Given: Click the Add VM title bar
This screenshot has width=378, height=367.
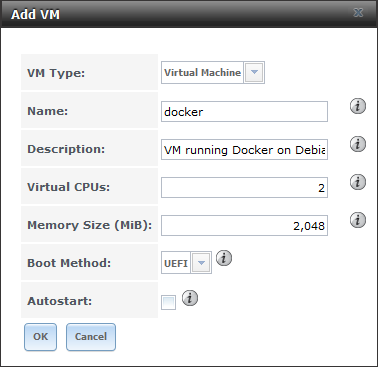Looking at the screenshot, I should click(189, 14).
